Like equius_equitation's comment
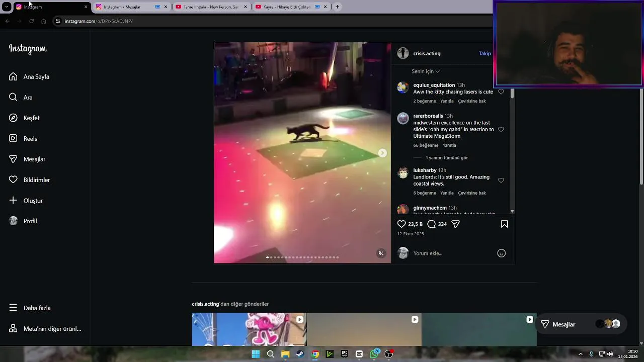The image size is (644, 362). [x=501, y=92]
